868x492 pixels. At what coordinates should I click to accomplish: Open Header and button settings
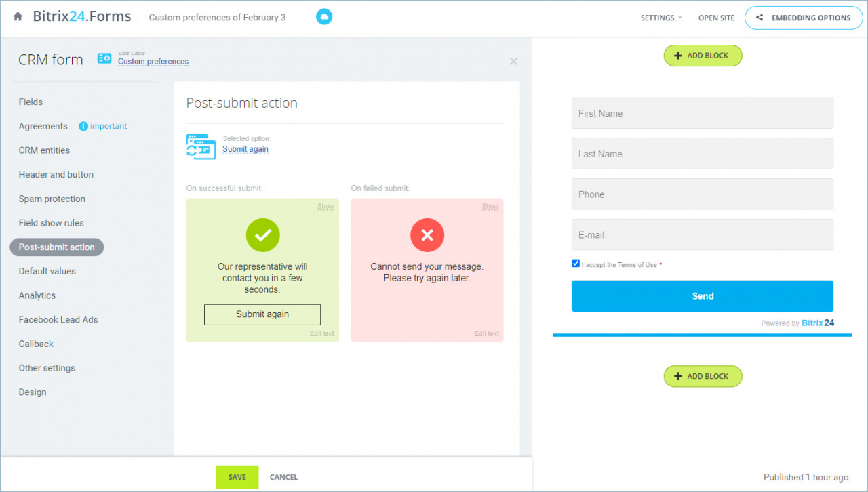pyautogui.click(x=56, y=174)
